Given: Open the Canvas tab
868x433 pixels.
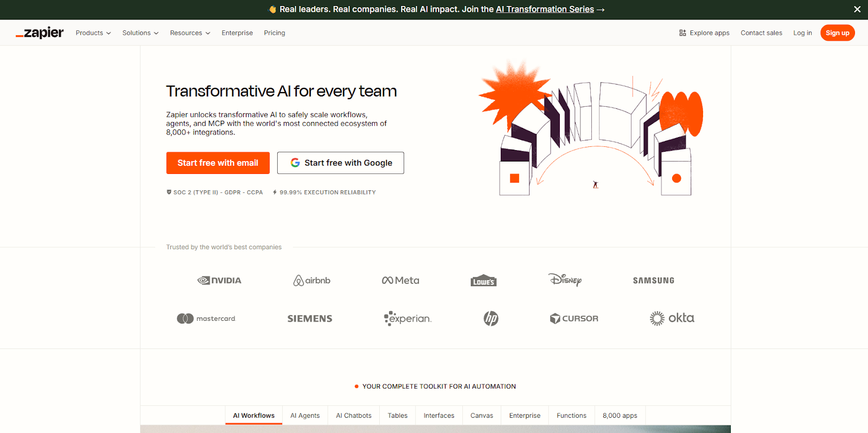Looking at the screenshot, I should pos(482,416).
